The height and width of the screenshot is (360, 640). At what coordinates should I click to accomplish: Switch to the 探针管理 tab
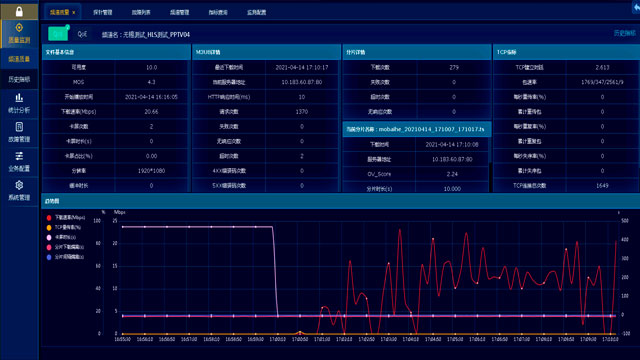click(x=102, y=12)
